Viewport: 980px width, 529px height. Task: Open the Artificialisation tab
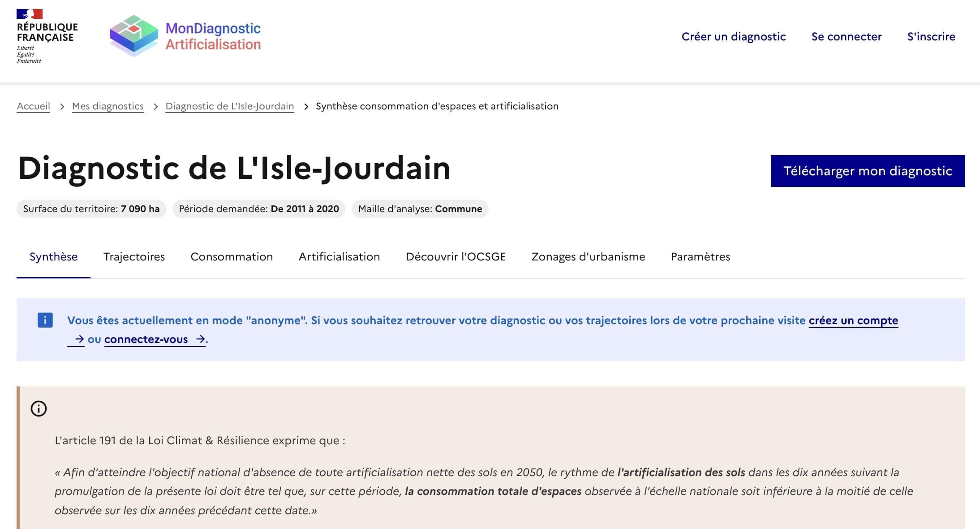tap(339, 257)
